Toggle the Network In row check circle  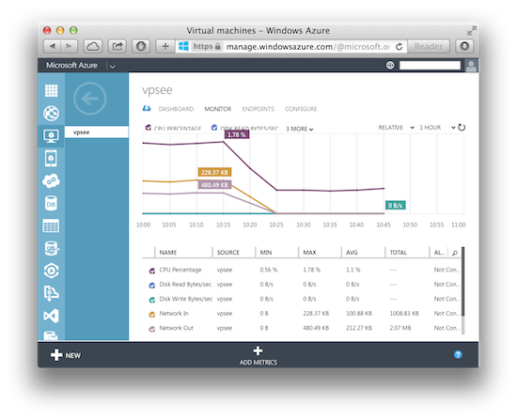[152, 314]
